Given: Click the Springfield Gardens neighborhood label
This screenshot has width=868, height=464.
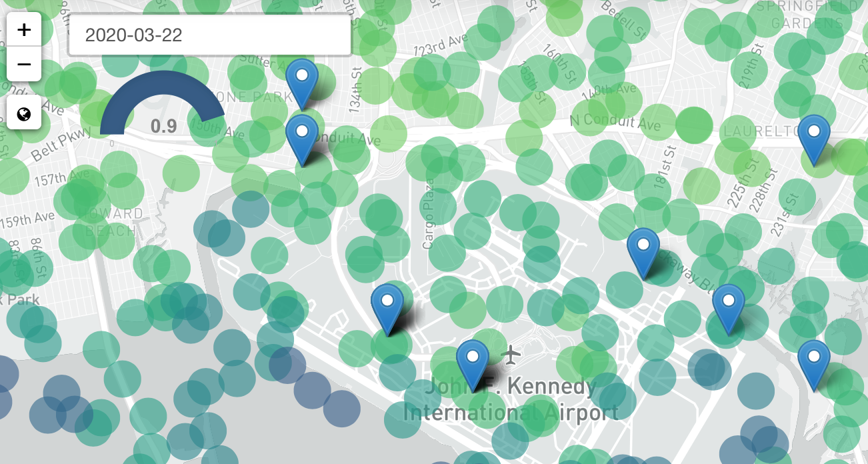Looking at the screenshot, I should (807, 15).
